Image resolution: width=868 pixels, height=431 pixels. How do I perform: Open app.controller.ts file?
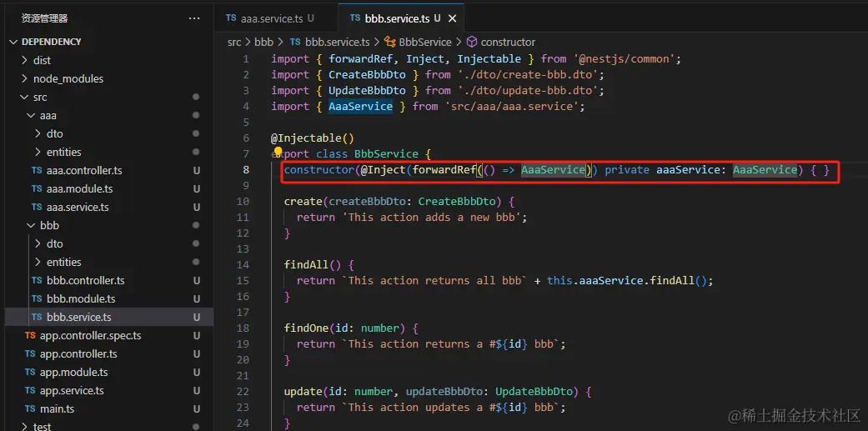78,354
